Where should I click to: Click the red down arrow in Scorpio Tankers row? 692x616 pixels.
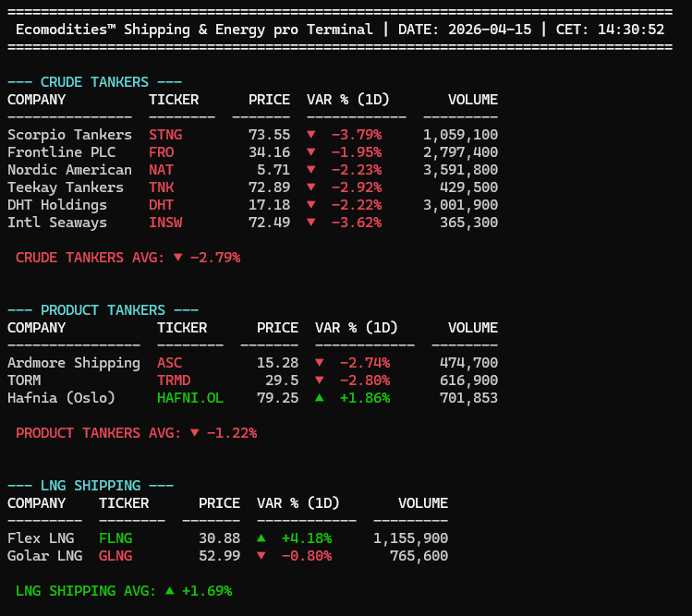(311, 135)
